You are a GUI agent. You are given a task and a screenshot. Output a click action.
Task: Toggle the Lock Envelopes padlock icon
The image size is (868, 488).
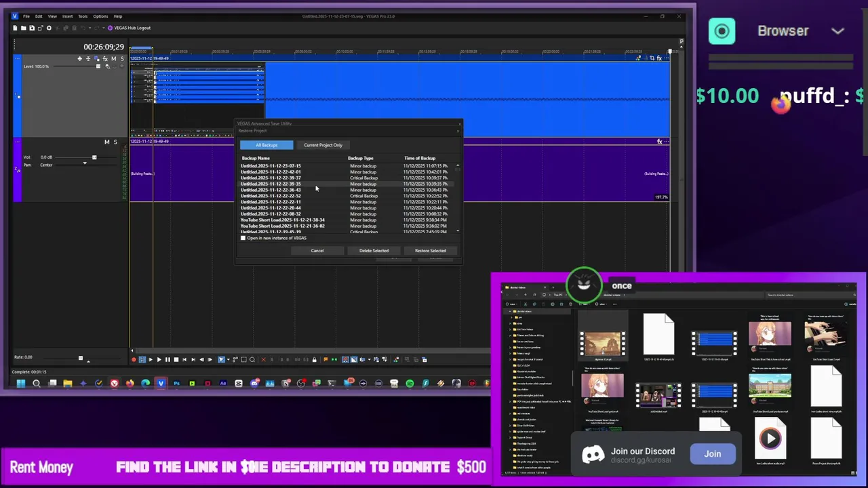315,359
